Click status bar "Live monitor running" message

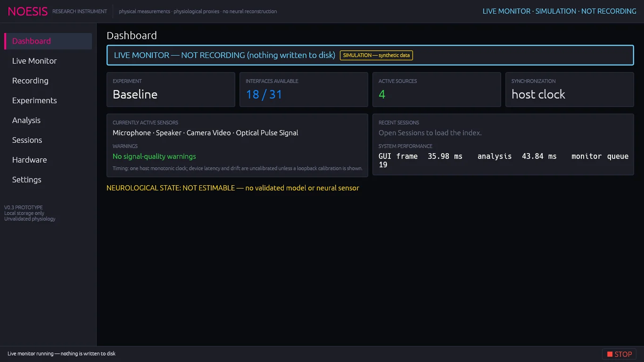(61, 354)
